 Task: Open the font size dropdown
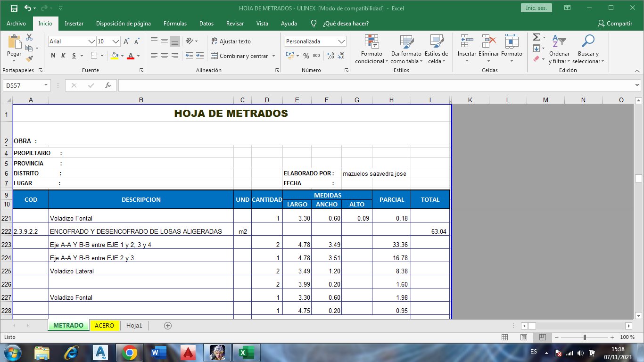point(116,41)
